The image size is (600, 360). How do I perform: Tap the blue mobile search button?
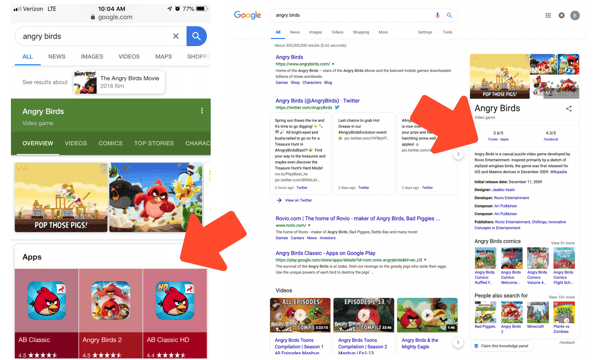click(x=196, y=36)
